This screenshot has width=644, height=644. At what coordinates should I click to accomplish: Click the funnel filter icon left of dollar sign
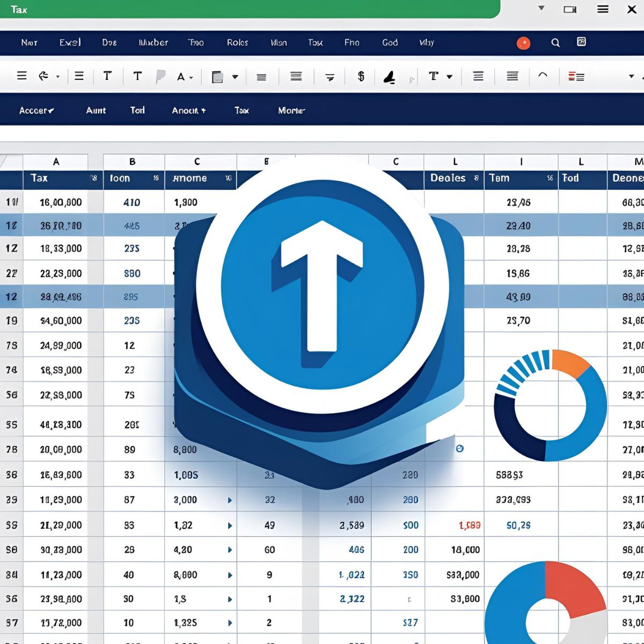[330, 78]
